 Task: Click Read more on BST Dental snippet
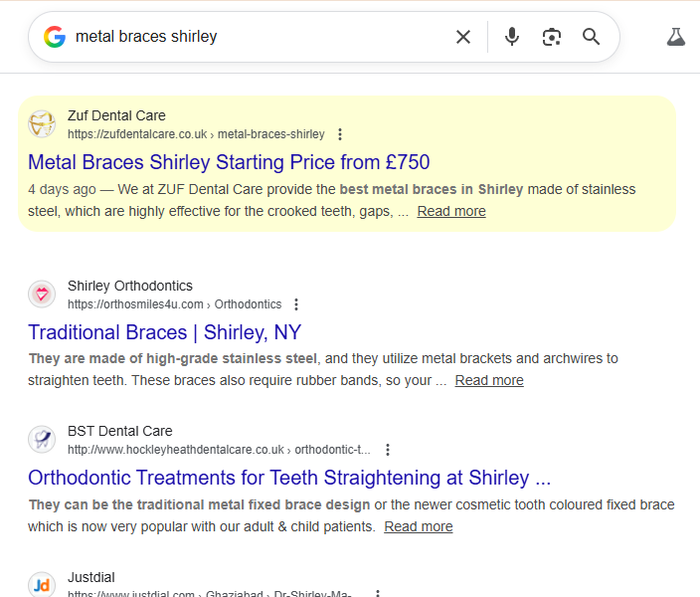(419, 526)
